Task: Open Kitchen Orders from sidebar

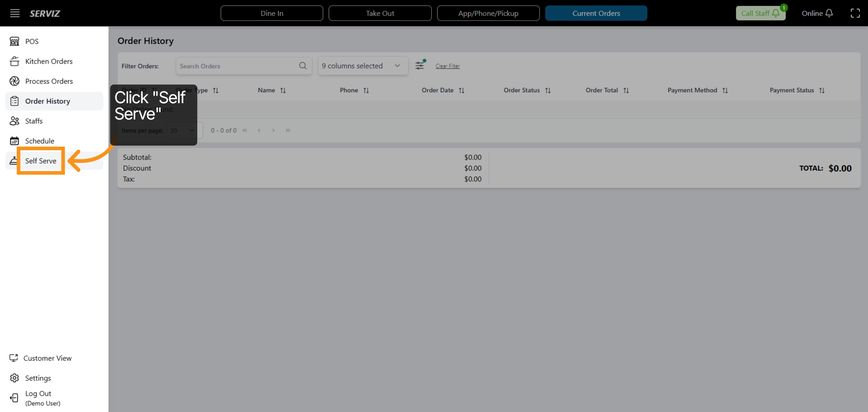Action: coord(48,61)
